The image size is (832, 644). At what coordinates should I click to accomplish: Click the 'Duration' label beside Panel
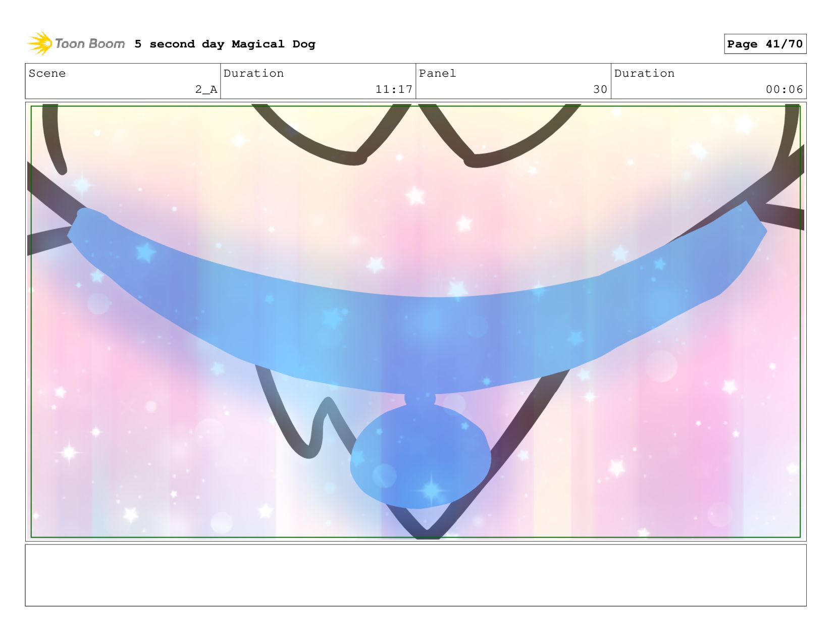point(644,73)
